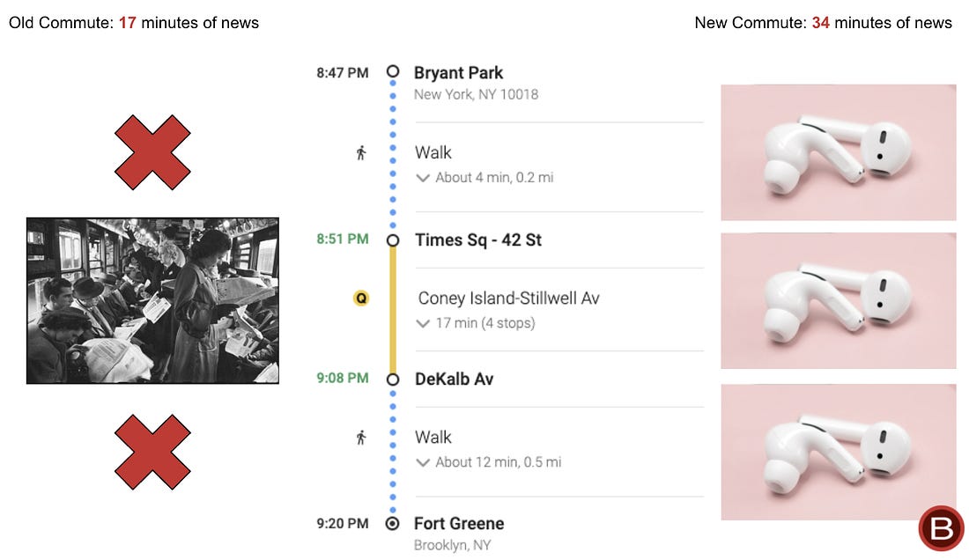
Task: Click the DeKalb Av stop circle marker
Action: pyautogui.click(x=392, y=379)
